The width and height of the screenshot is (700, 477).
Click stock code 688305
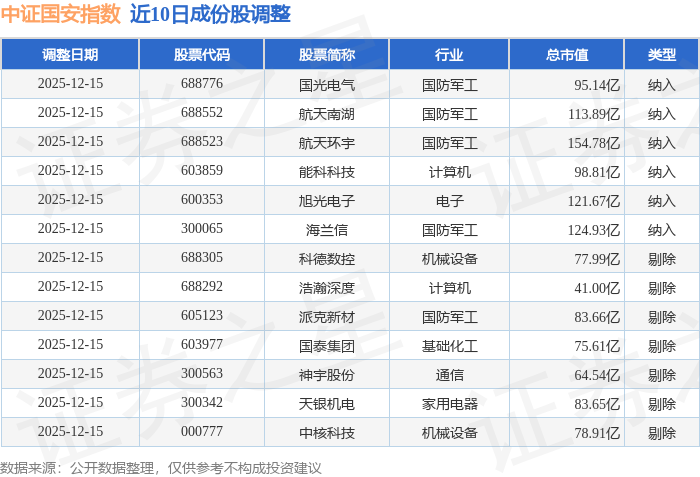click(202, 258)
